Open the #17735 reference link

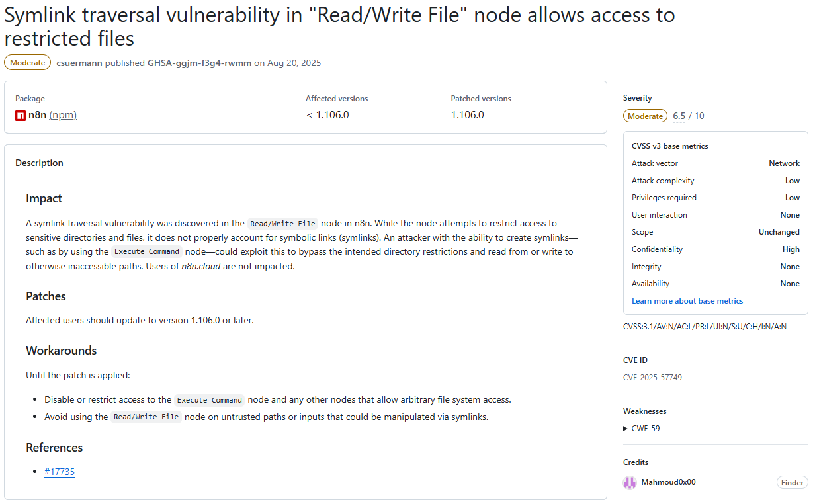coord(60,472)
